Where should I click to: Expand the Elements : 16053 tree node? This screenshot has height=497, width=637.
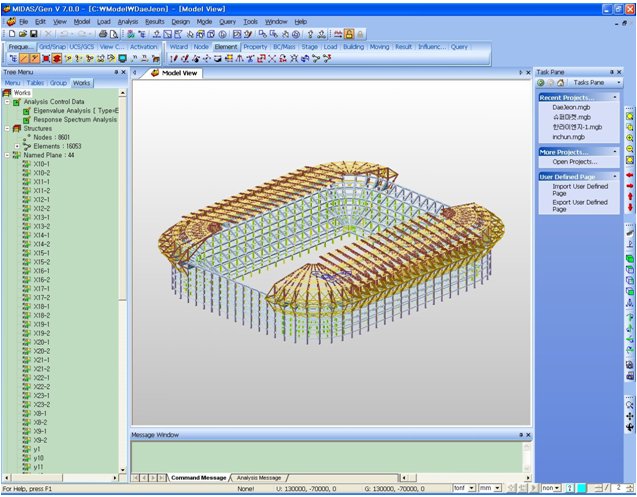pyautogui.click(x=16, y=146)
